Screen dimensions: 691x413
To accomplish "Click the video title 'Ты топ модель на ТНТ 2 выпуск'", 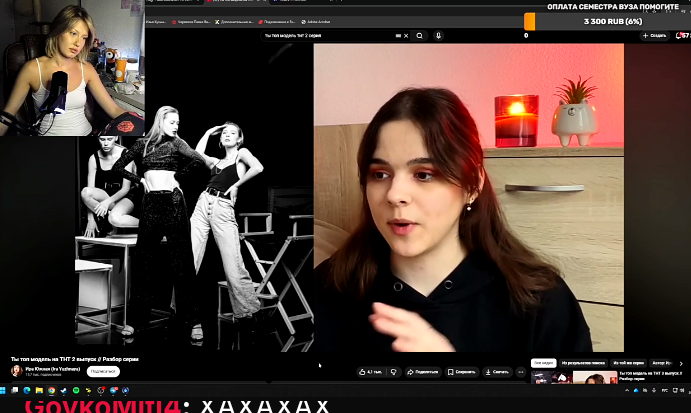I will click(75, 359).
